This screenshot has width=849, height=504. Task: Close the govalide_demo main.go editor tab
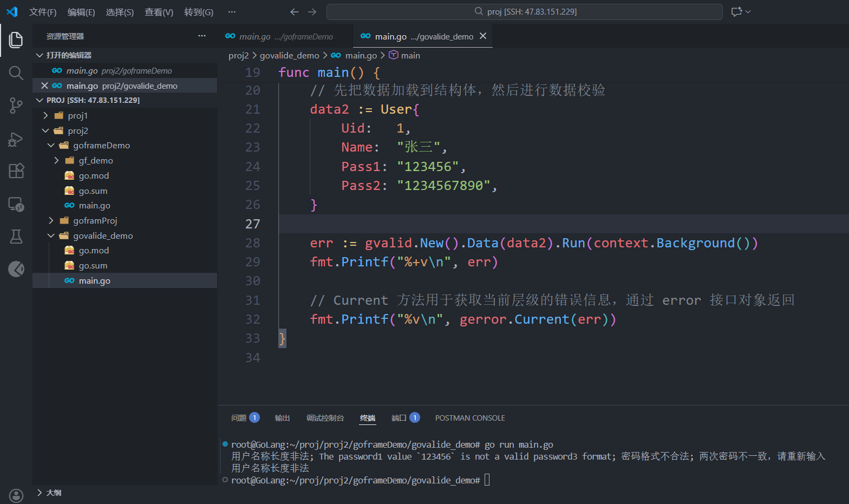(483, 36)
